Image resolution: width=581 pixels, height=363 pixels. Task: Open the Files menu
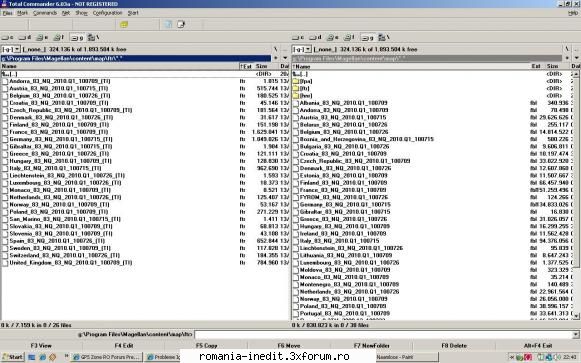coord(7,13)
